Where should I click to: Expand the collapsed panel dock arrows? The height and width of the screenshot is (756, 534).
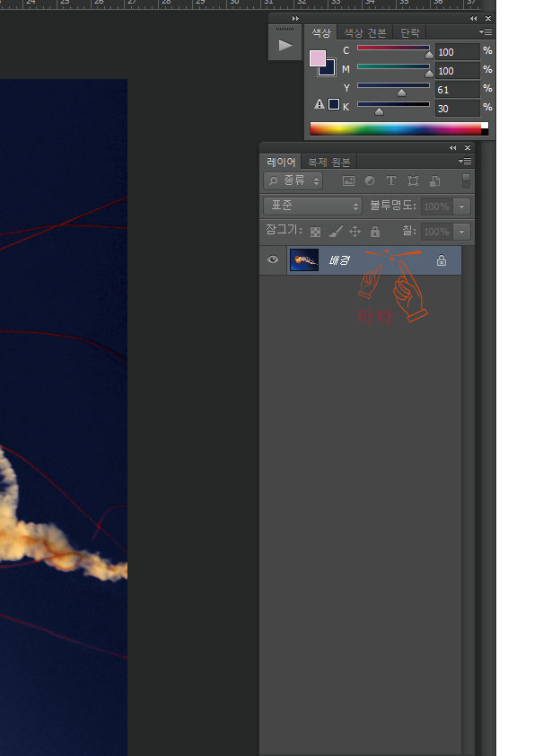pos(295,18)
